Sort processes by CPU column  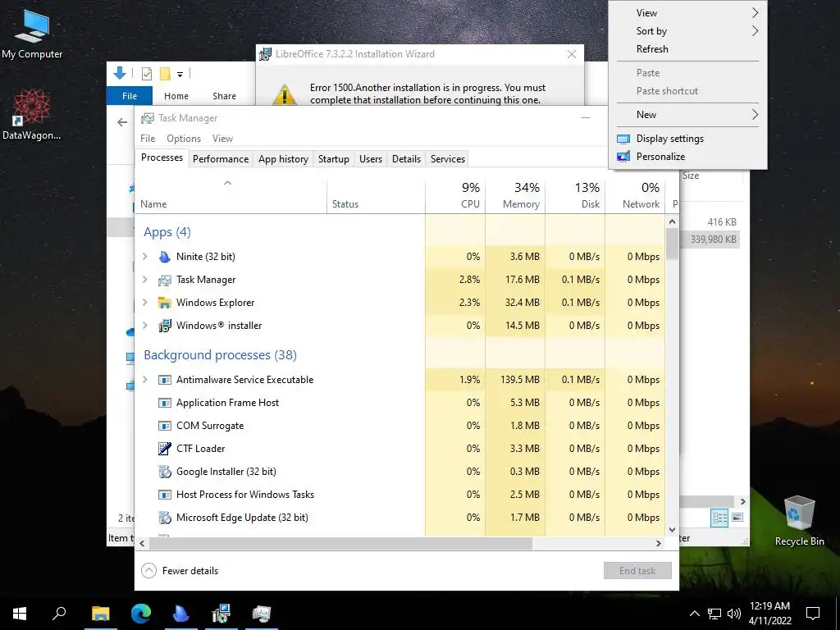455,195
